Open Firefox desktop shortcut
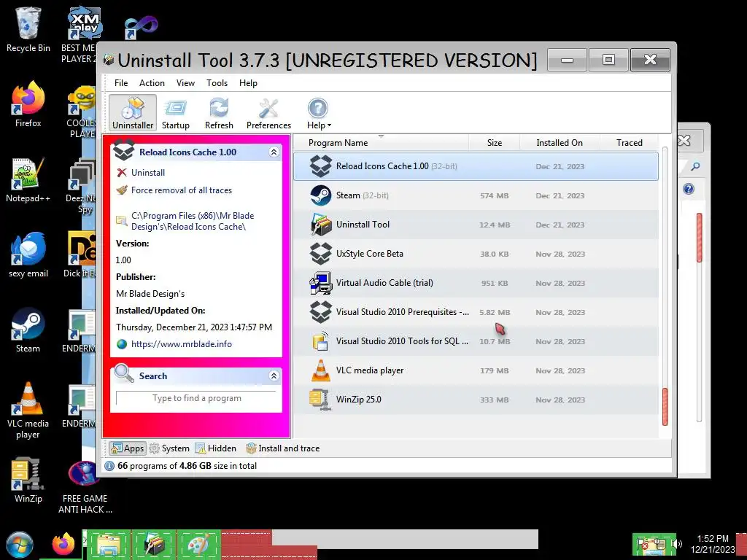The image size is (747, 560). (x=28, y=104)
